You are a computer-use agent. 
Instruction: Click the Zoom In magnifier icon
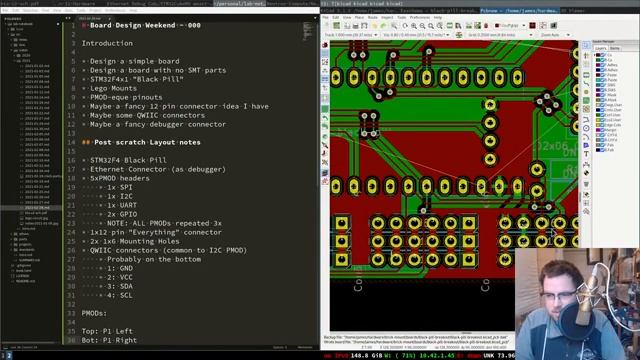click(414, 26)
